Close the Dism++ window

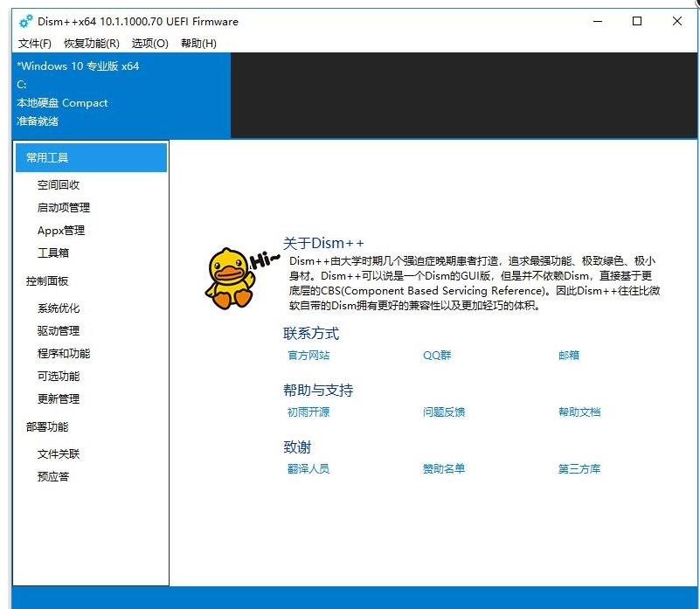tap(676, 21)
